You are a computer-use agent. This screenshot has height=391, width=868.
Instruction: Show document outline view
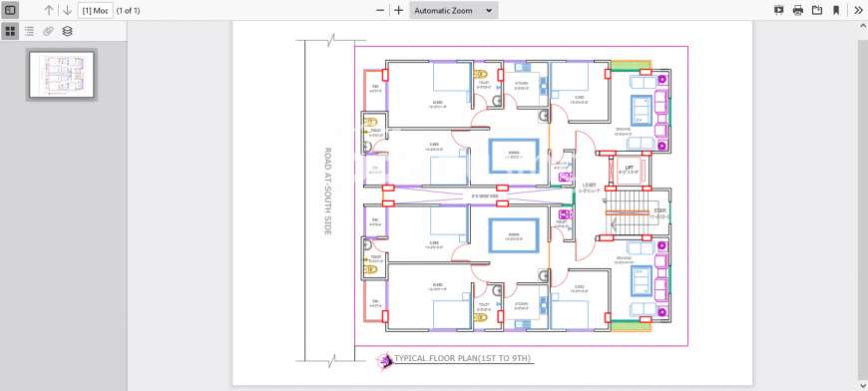click(x=29, y=31)
